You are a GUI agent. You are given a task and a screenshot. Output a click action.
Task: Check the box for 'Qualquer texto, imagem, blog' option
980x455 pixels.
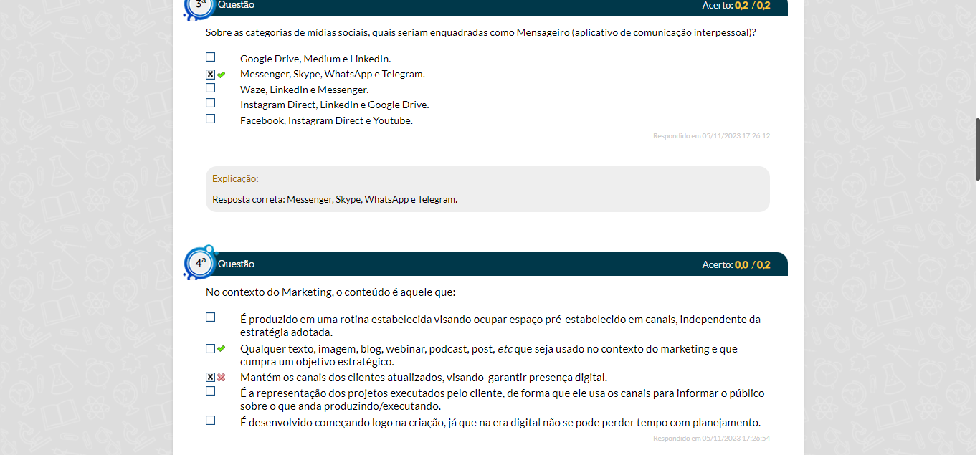(x=210, y=349)
